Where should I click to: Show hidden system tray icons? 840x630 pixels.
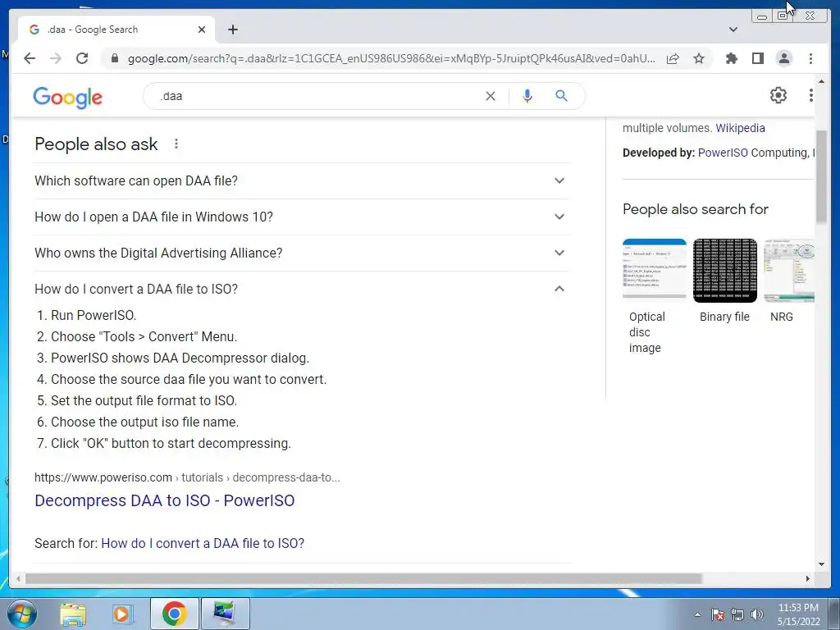click(x=697, y=614)
